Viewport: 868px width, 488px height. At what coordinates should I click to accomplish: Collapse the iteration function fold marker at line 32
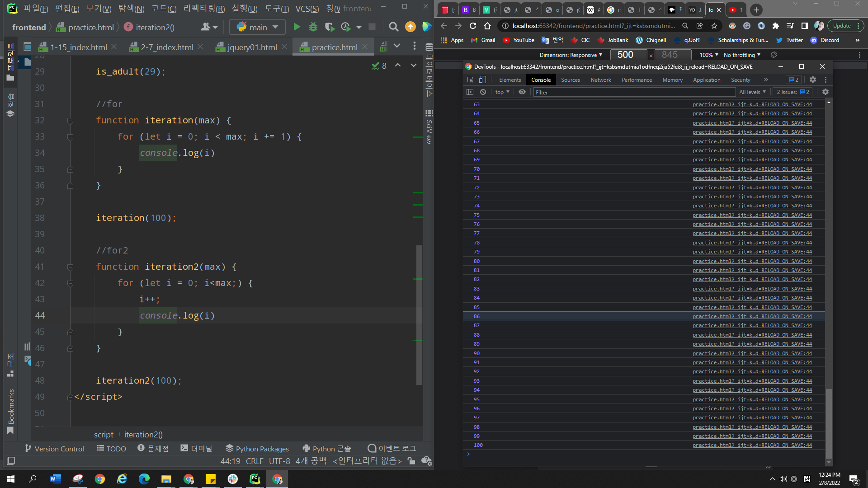tap(70, 121)
